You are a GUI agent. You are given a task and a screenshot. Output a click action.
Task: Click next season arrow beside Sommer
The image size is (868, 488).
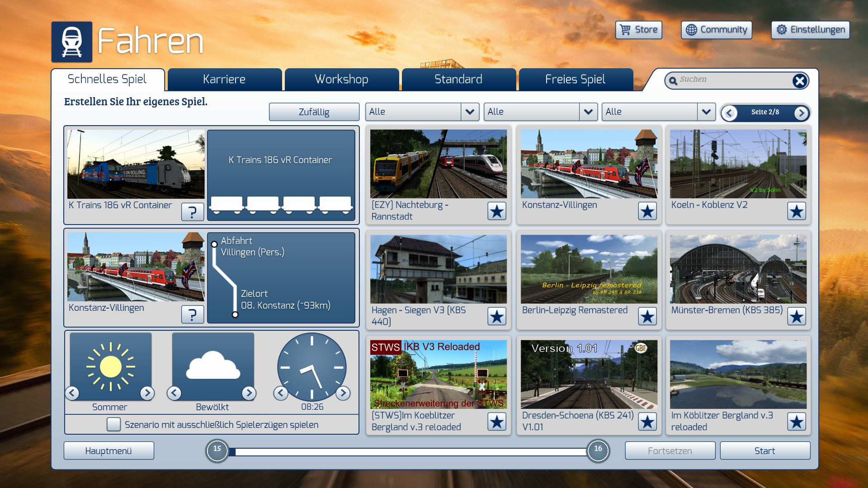click(x=147, y=393)
